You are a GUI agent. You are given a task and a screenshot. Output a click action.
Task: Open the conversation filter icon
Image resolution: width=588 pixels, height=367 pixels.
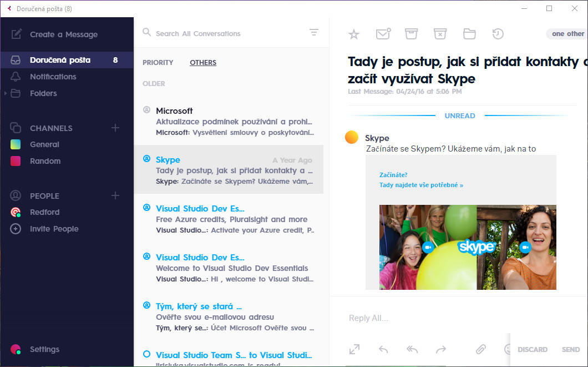point(314,32)
